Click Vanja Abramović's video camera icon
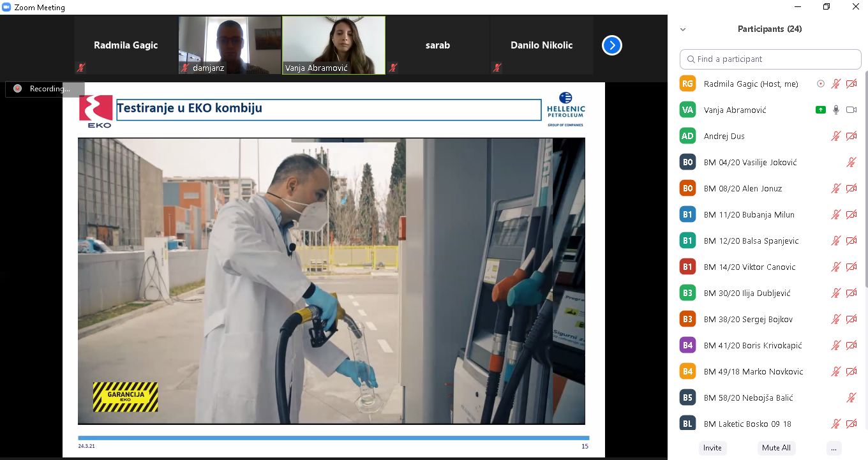This screenshot has width=868, height=460. click(x=851, y=110)
